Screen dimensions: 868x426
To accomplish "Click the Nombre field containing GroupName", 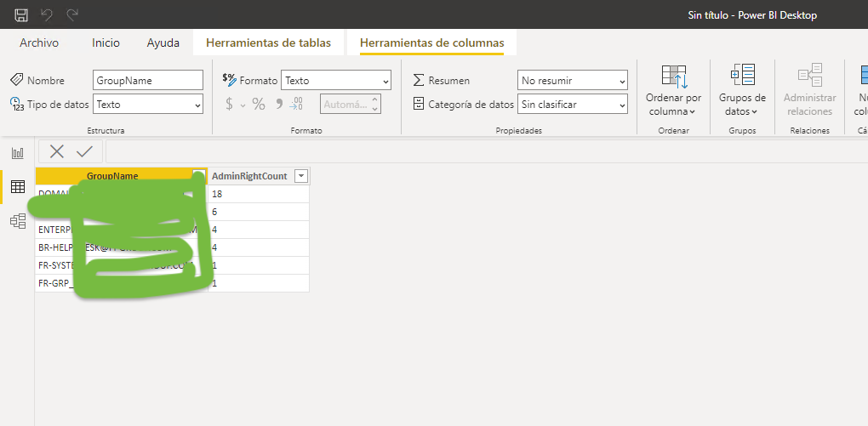I will 148,80.
